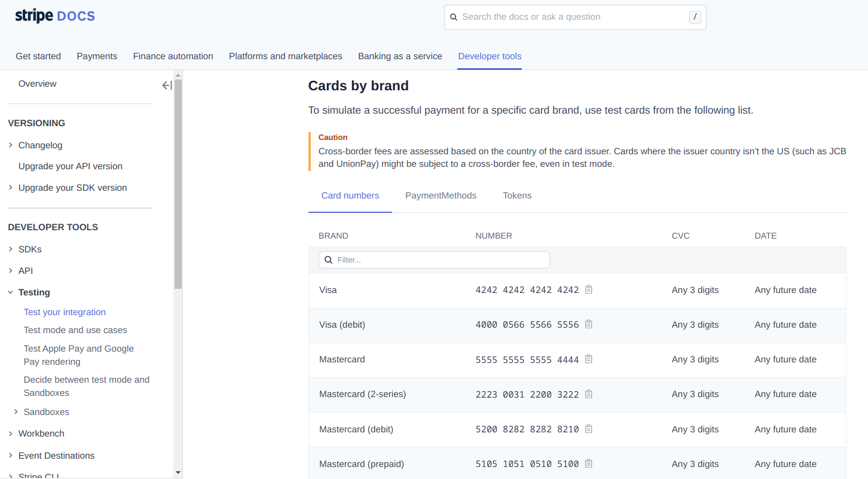Collapse the sidebar with the arrow icon

click(x=167, y=86)
